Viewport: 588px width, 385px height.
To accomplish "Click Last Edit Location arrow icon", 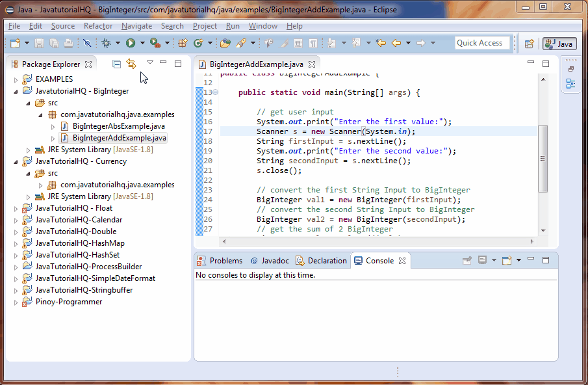I will 381,43.
